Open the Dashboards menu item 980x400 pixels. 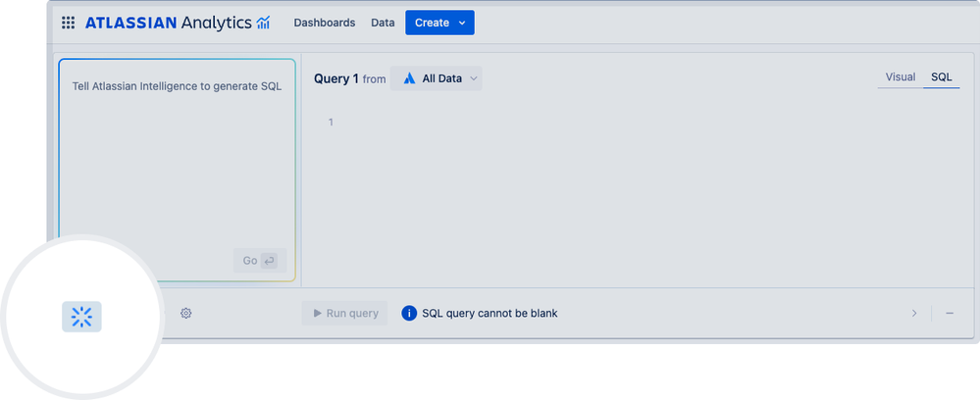tap(325, 23)
